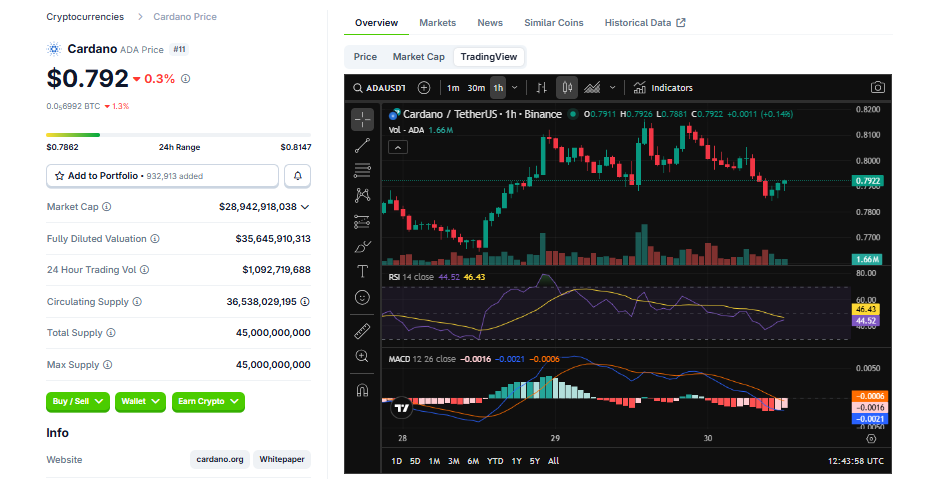Collapse the chart legend with caret button
This screenshot has height=479, width=939.
click(x=398, y=147)
